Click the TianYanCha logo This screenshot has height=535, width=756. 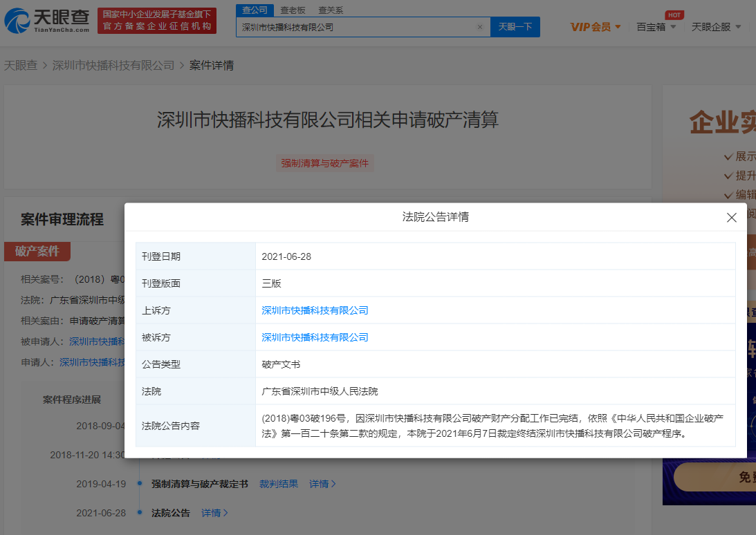click(x=47, y=21)
